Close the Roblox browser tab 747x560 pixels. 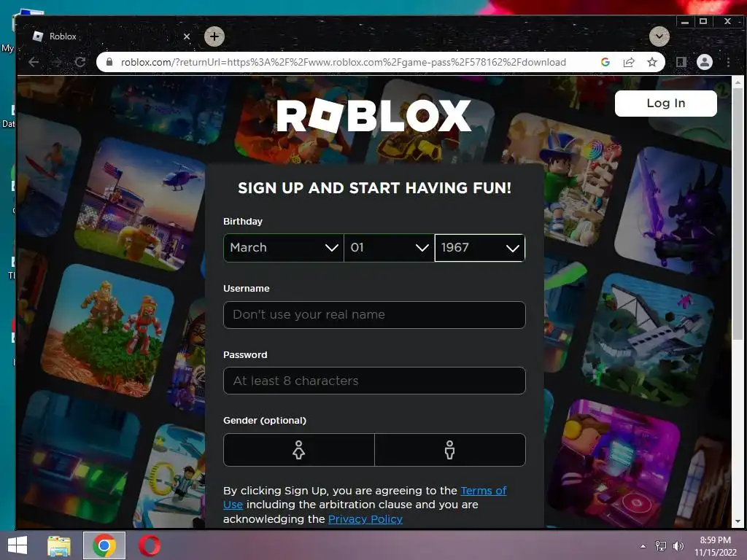tap(187, 36)
